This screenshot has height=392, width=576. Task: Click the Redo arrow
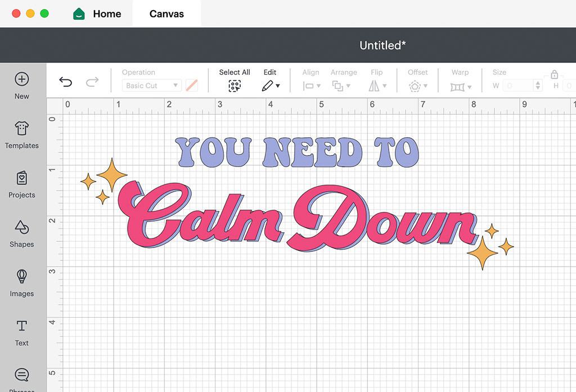coord(92,82)
